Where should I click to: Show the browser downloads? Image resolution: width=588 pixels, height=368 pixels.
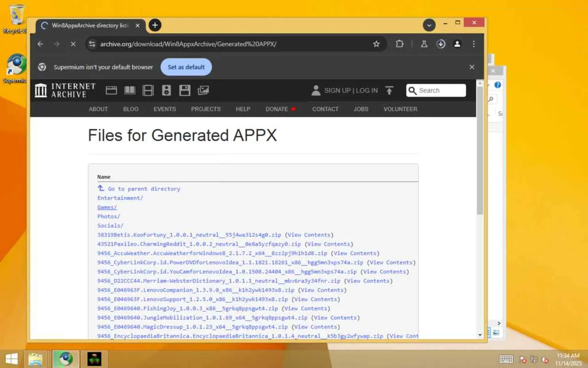[x=441, y=44]
